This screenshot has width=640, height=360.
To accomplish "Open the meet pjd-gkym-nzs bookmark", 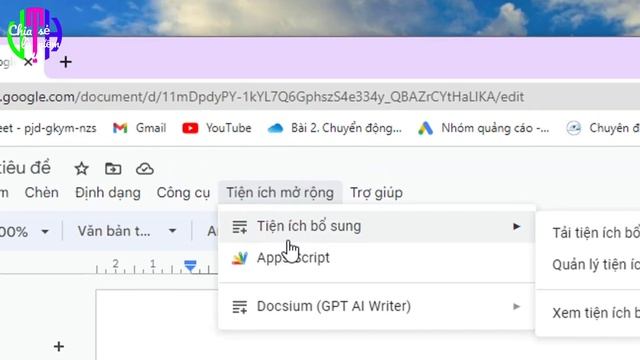I will pyautogui.click(x=48, y=128).
